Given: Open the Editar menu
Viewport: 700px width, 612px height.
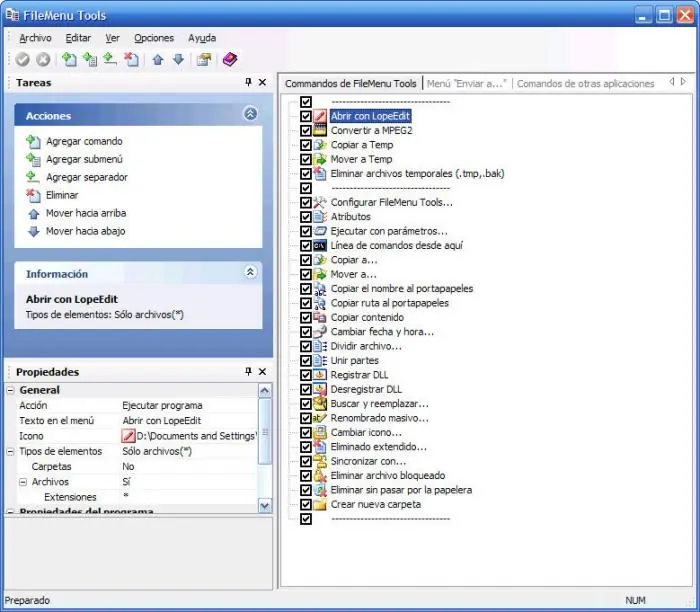Looking at the screenshot, I should coord(78,38).
